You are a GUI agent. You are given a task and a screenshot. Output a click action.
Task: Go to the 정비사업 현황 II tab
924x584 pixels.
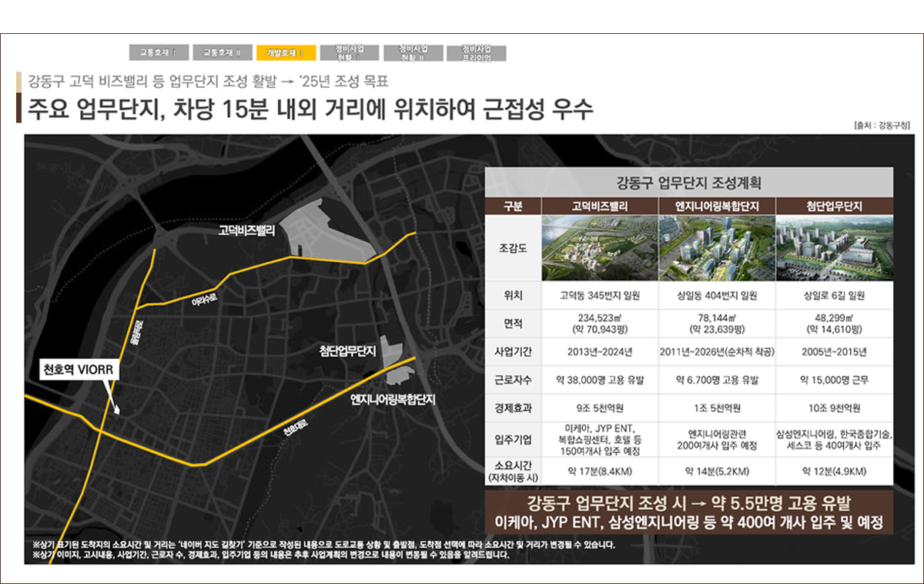[413, 52]
